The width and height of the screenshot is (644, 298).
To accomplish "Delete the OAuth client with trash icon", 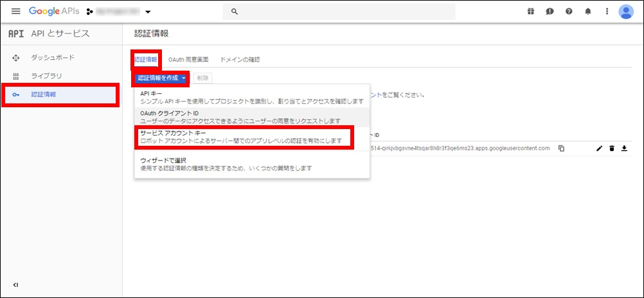I will click(x=612, y=148).
